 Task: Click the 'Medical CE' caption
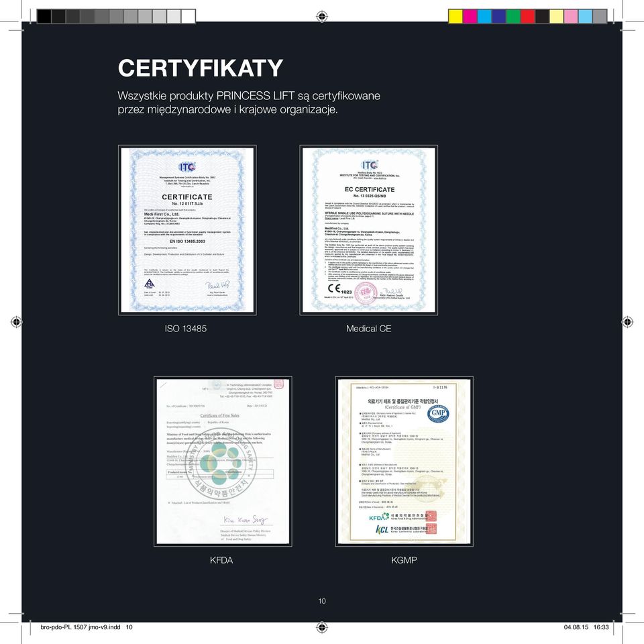pyautogui.click(x=368, y=329)
